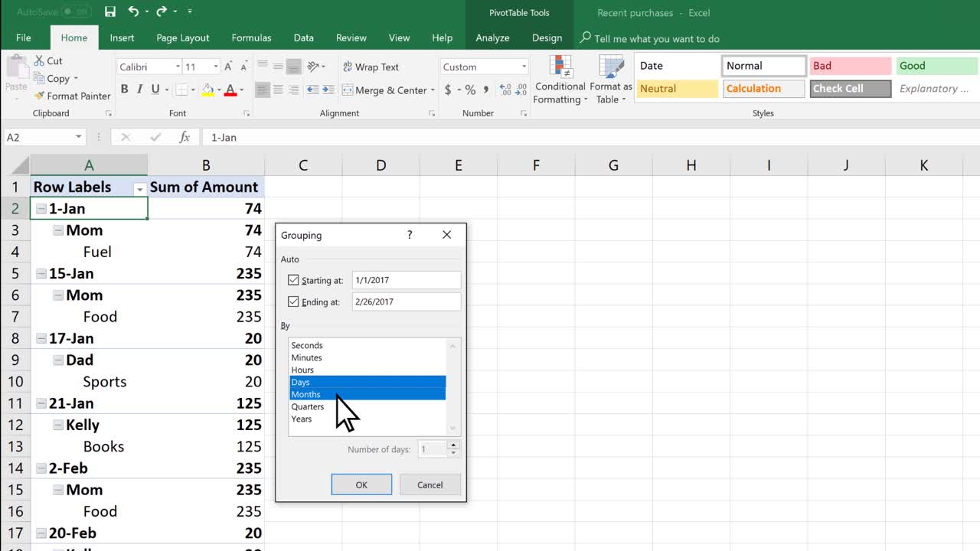Switch to the Page Layout tab
The image size is (980, 551).
coord(183,37)
